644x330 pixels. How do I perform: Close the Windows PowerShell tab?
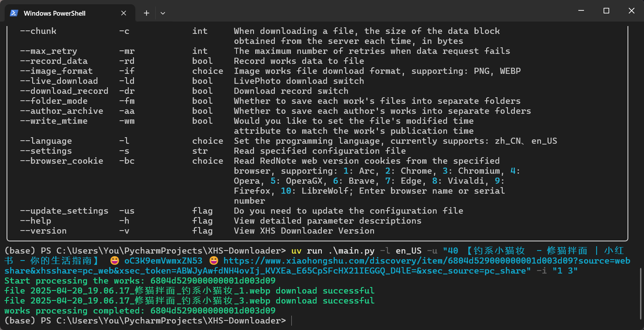pyautogui.click(x=124, y=13)
